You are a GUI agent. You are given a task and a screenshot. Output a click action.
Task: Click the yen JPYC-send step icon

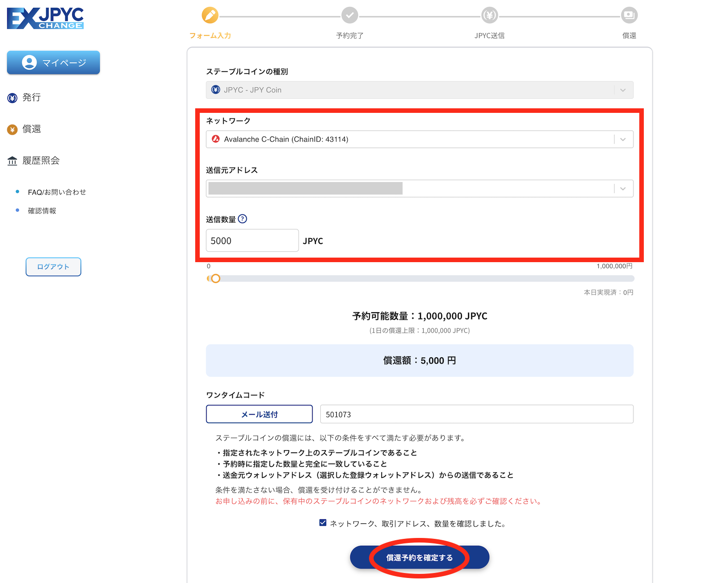pos(489,15)
